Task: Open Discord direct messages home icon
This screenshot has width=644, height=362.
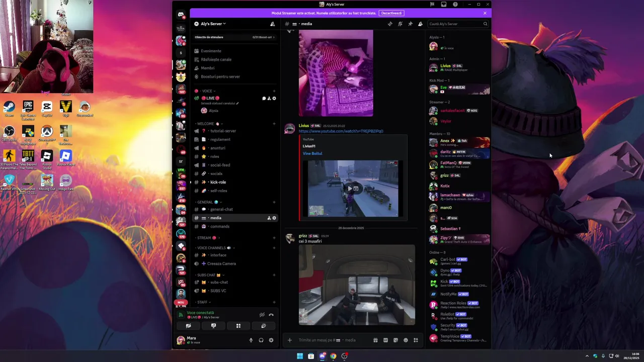Action: pyautogui.click(x=181, y=15)
